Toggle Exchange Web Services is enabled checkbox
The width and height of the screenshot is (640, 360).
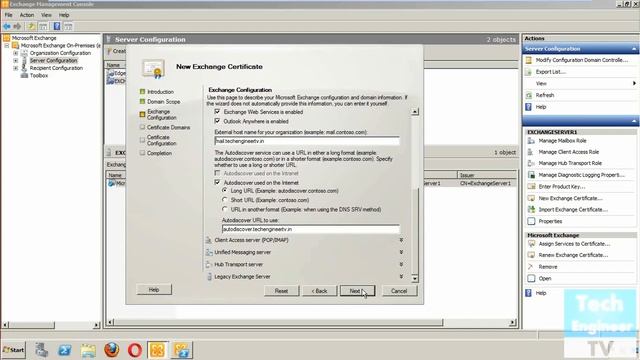coord(217,111)
